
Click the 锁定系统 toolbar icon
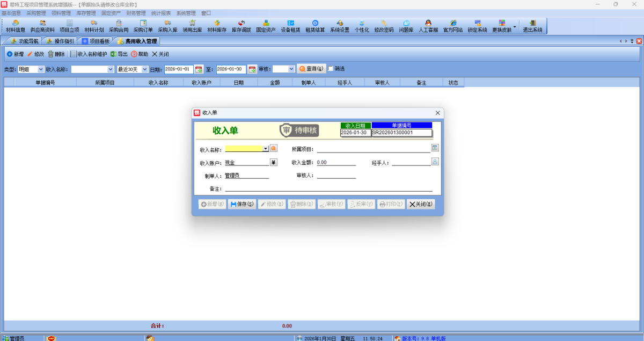tap(477, 26)
